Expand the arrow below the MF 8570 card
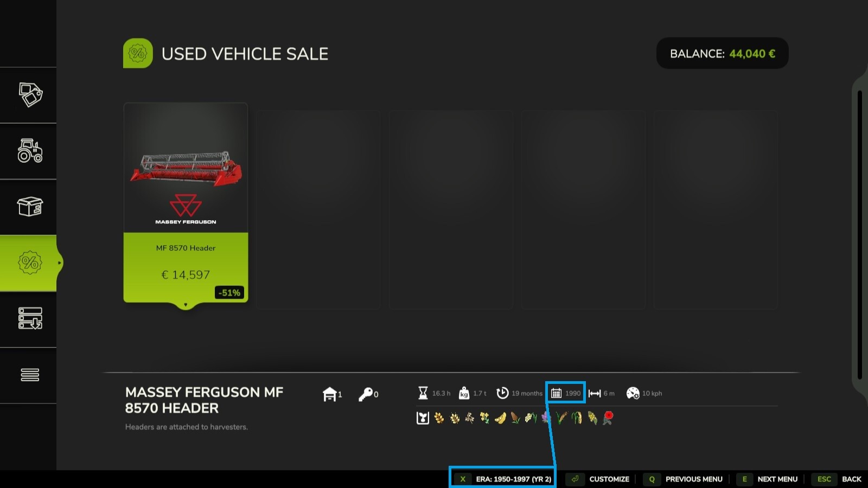This screenshot has width=868, height=488. (x=186, y=305)
